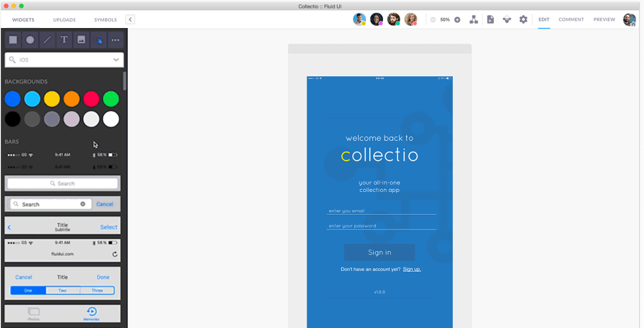The image size is (644, 328).
Task: Click Cancel in the segmented bar widget
Action: click(24, 277)
